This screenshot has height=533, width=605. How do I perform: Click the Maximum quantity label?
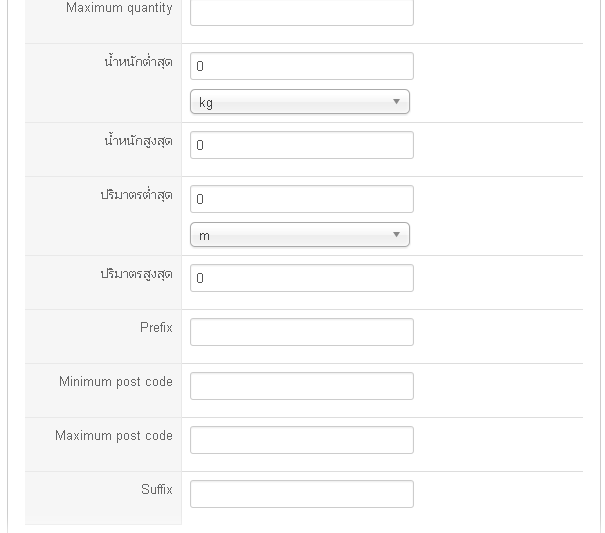point(119,8)
